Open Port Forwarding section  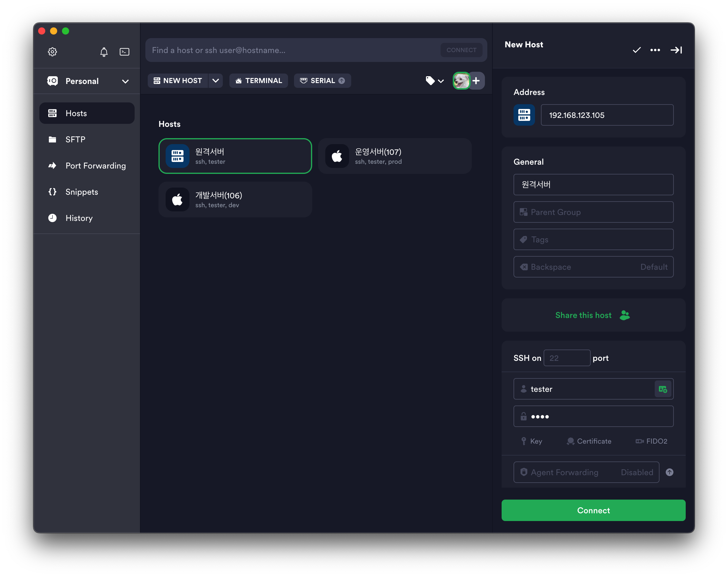[95, 166]
